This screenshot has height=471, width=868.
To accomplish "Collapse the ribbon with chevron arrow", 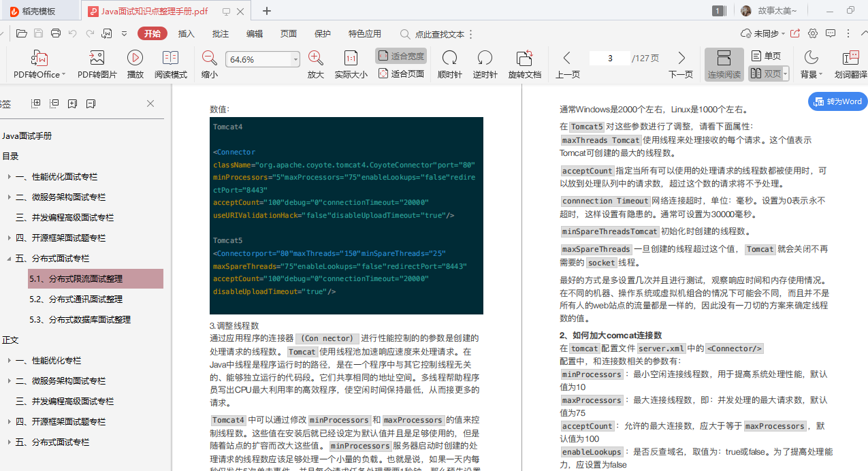I will point(865,33).
